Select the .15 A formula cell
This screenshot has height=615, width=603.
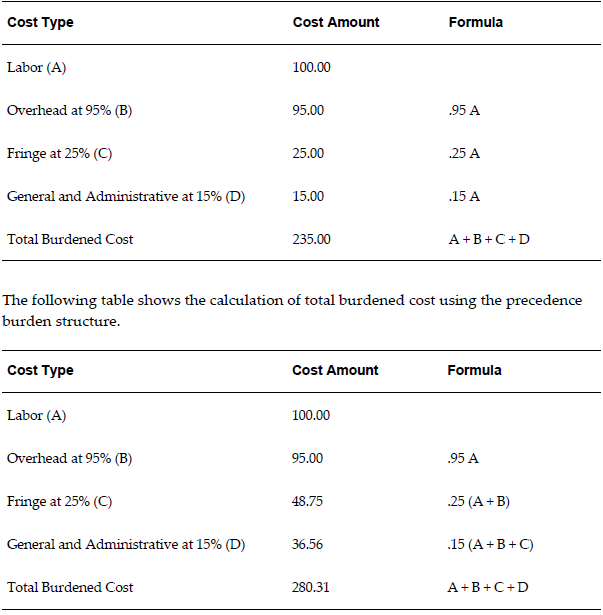tap(464, 196)
